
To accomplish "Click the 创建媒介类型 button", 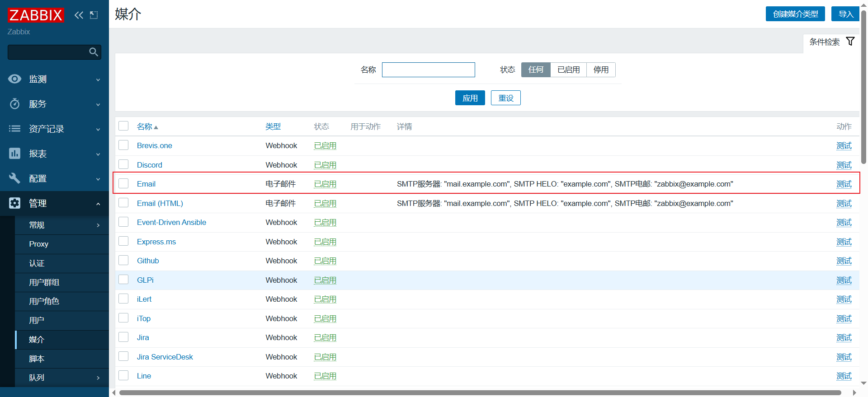I will [795, 14].
